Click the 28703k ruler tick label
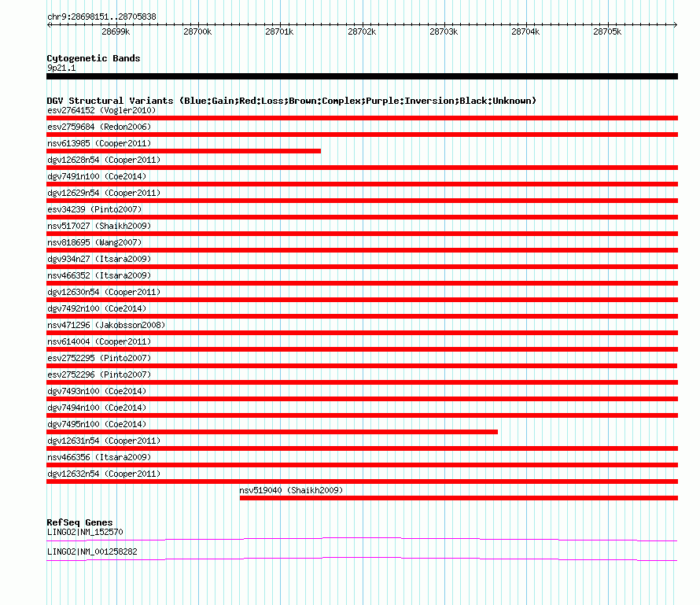Viewport: 700px width, 605px height. coord(444,31)
